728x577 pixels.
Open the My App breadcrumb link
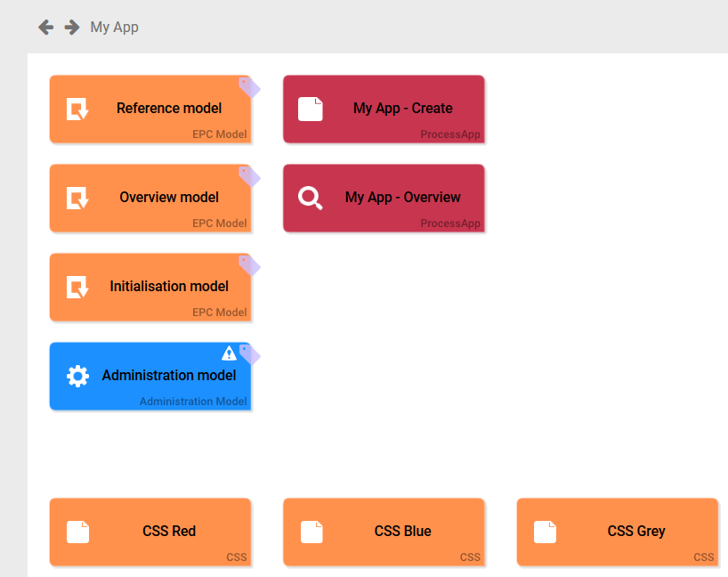tap(112, 28)
